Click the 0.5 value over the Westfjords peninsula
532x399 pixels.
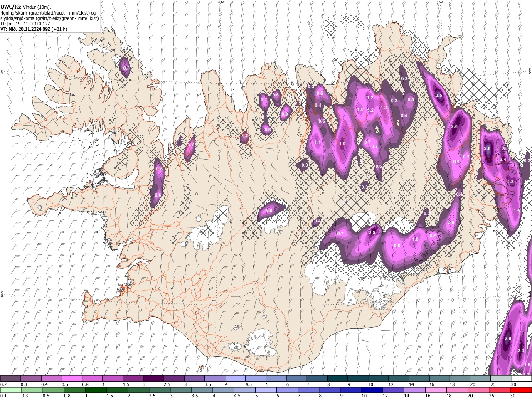126,68
